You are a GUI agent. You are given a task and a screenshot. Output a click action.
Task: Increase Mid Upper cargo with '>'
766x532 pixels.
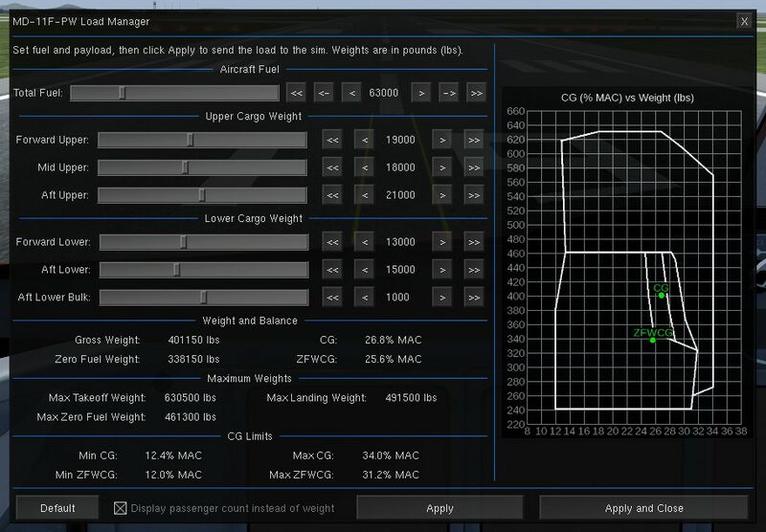pos(442,167)
